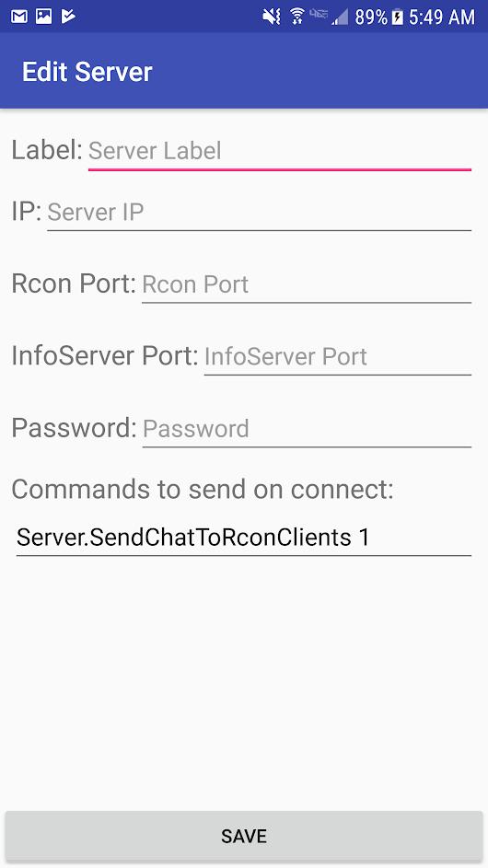Tap the image notification icon in status bar
The image size is (488, 868).
click(44, 17)
